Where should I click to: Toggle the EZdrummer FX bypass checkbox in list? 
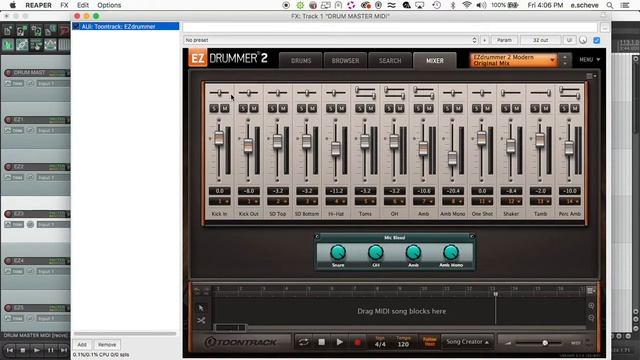click(x=76, y=26)
